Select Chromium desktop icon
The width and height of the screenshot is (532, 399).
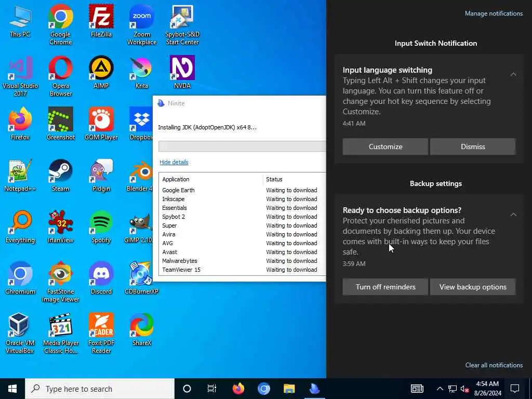[x=20, y=278]
